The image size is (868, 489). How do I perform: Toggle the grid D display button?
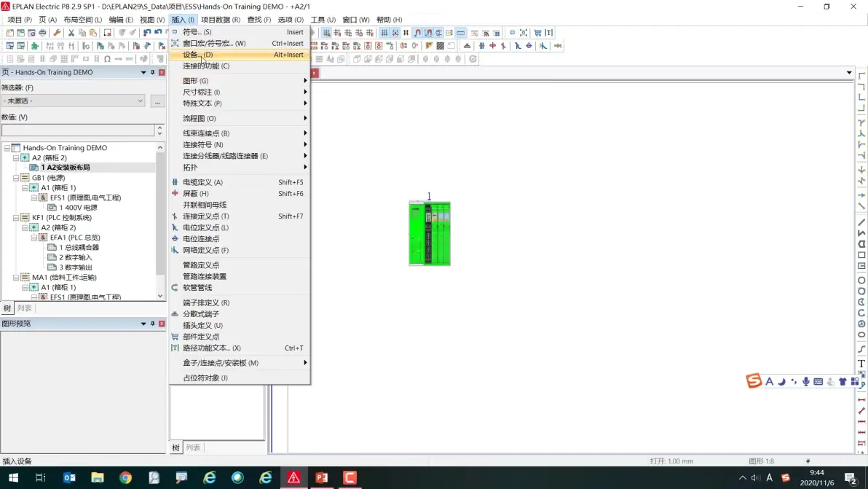point(359,33)
